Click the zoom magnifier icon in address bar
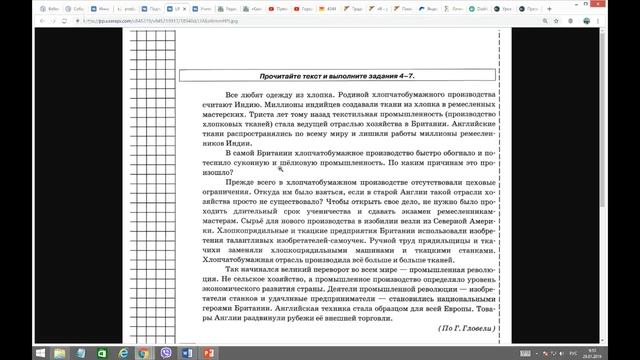This screenshot has height=360, width=640. pos(545,21)
